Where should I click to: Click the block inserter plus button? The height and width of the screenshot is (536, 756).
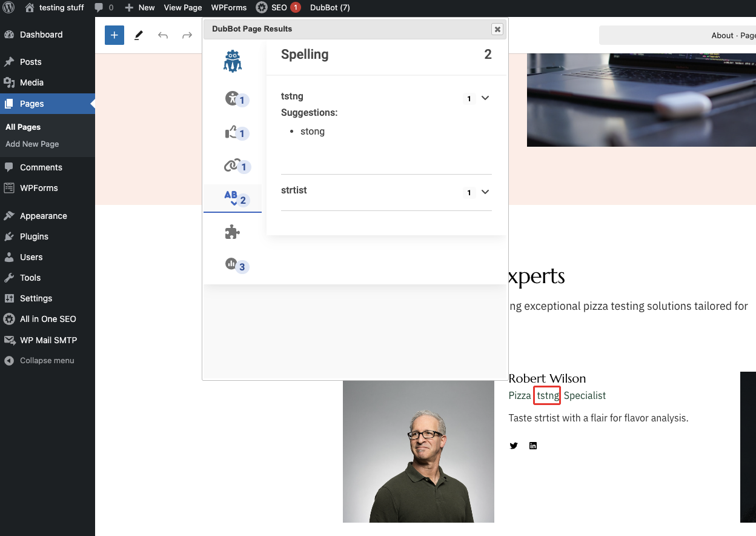114,35
